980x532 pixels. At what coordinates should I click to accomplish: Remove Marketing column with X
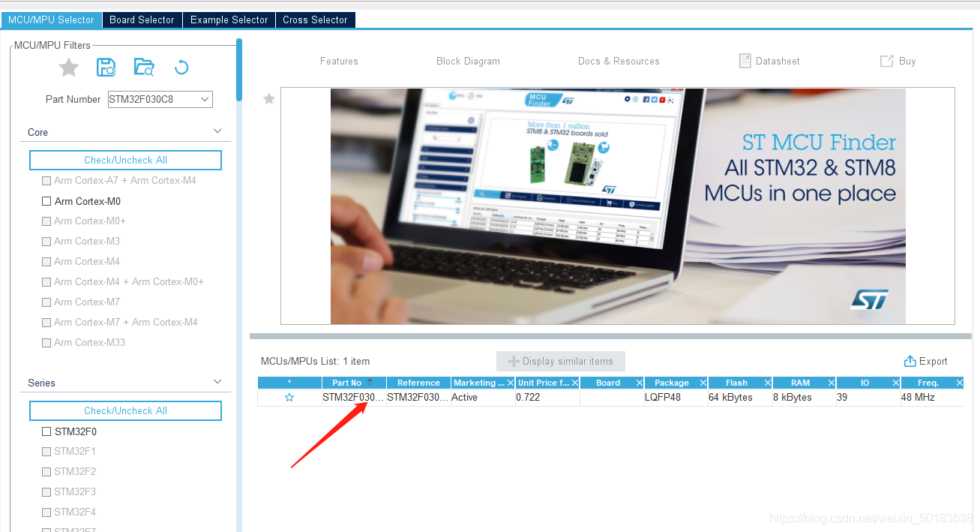click(510, 383)
